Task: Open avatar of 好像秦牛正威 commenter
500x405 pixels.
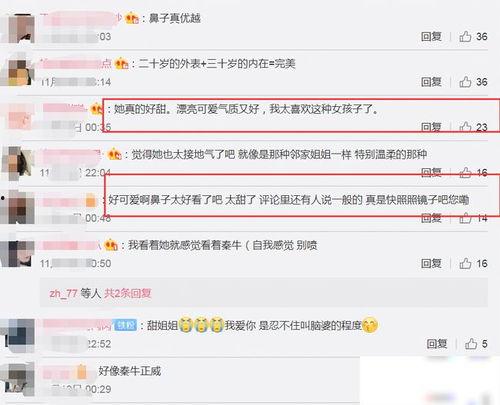Action: point(18,379)
